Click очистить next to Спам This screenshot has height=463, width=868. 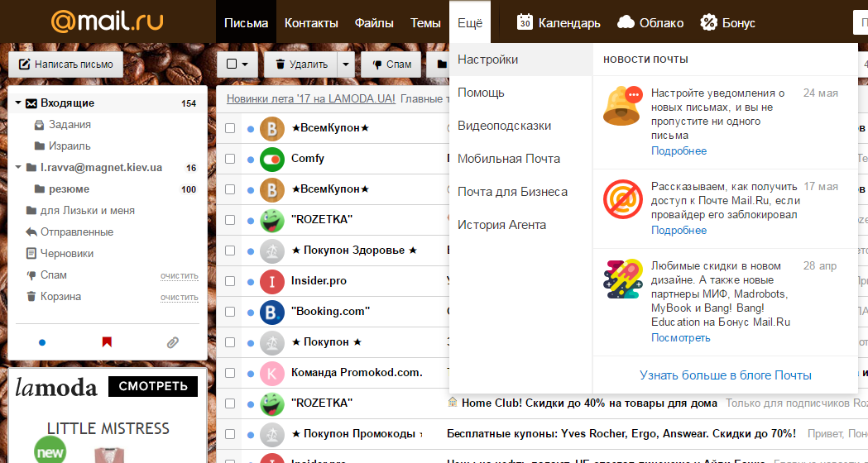click(180, 275)
